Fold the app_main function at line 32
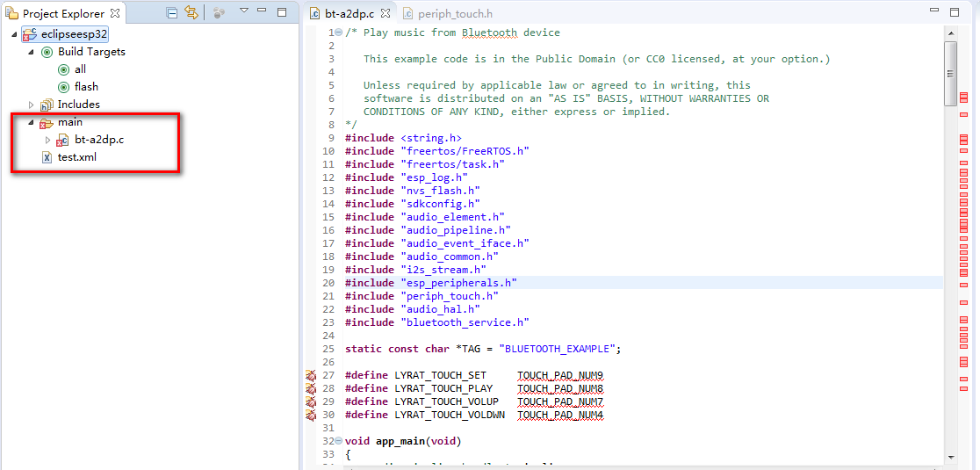Screen dimensions: 980x470 click(x=339, y=441)
